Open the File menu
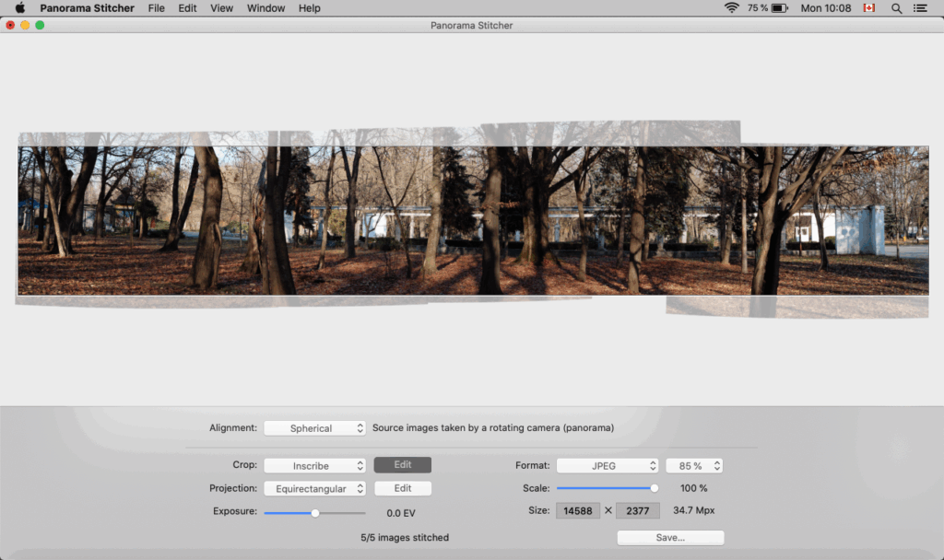Screen dimensions: 944x560 pos(156,8)
